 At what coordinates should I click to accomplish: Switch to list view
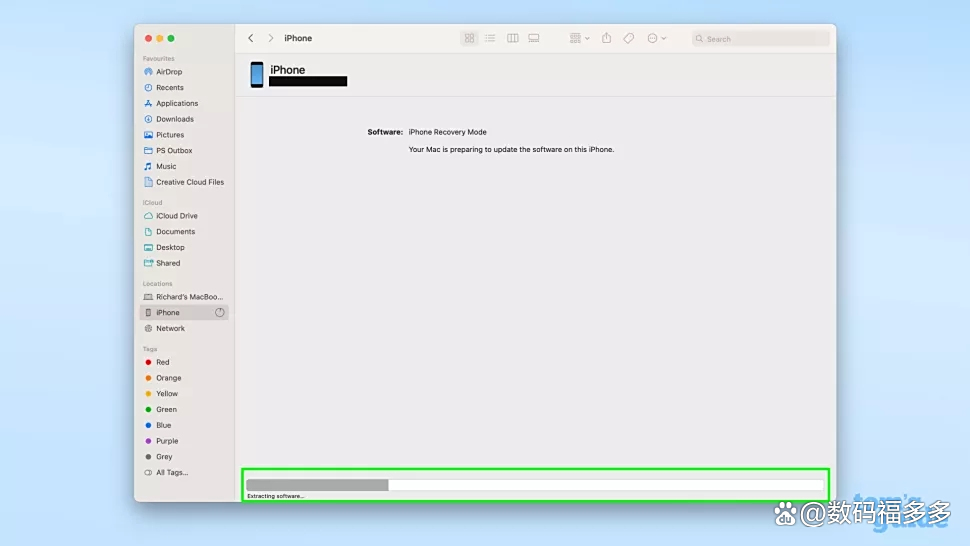[x=490, y=38]
